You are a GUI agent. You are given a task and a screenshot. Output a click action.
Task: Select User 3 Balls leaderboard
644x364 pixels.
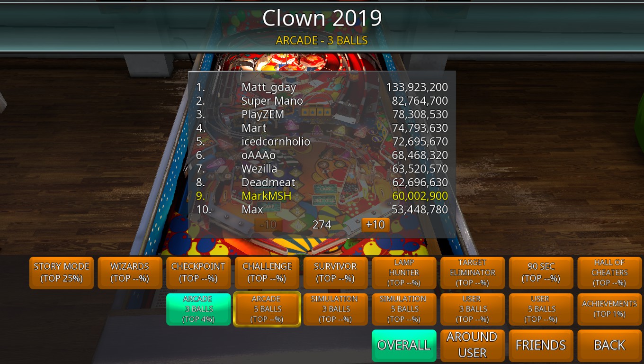pyautogui.click(x=473, y=309)
